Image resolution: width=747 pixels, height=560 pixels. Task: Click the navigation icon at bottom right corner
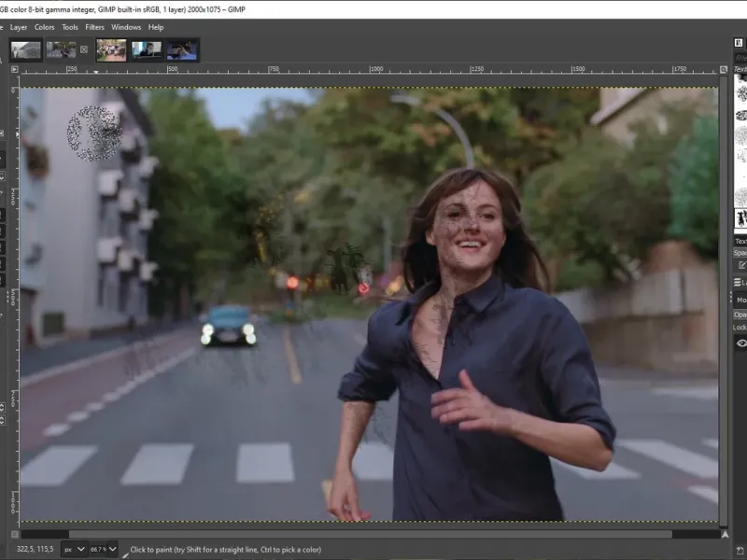725,535
